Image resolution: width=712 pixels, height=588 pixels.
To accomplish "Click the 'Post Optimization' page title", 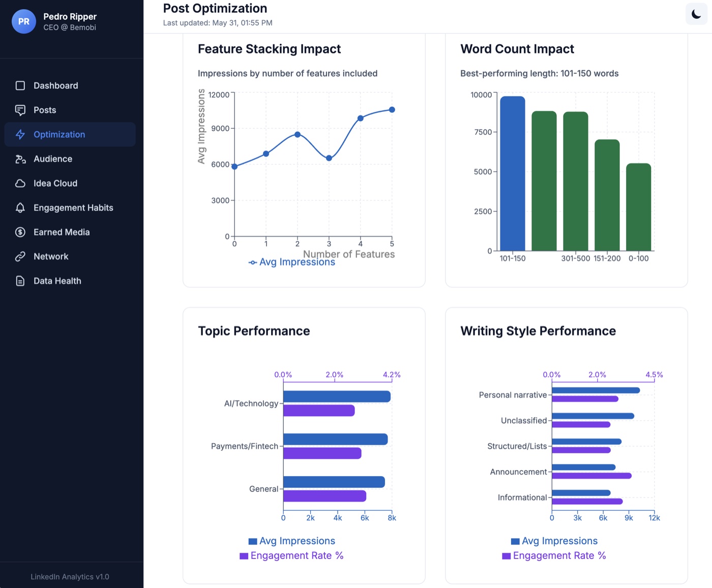I will (x=215, y=9).
